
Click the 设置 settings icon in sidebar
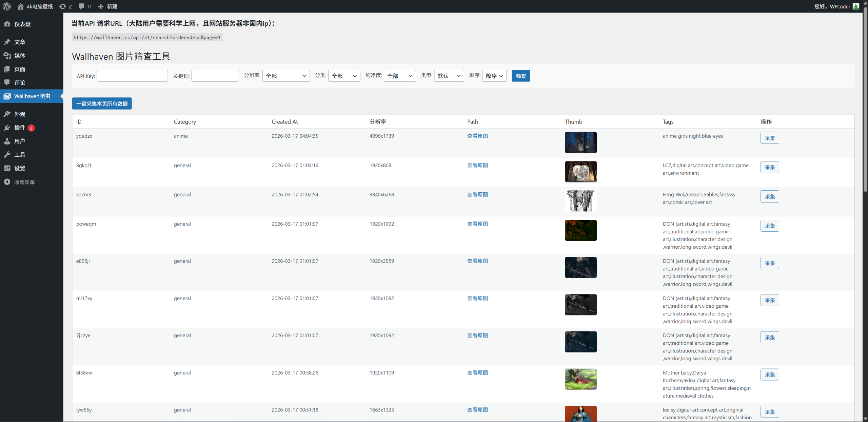pos(7,168)
